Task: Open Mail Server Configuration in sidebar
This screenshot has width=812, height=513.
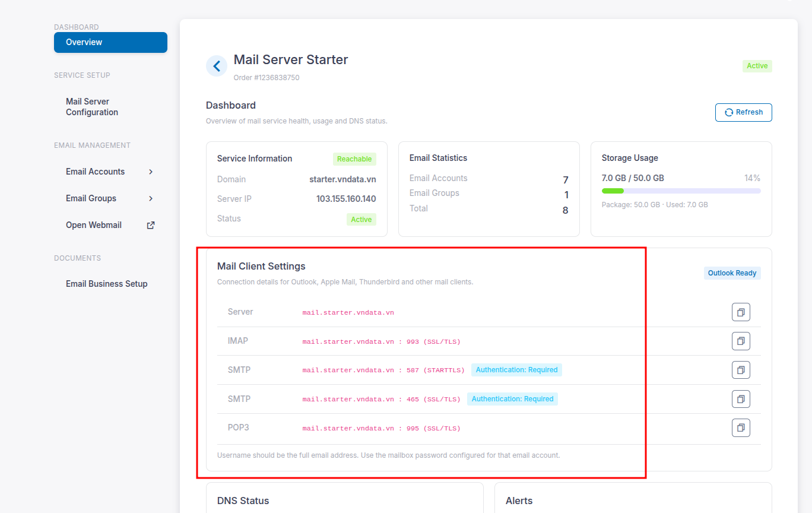Action: pos(92,107)
